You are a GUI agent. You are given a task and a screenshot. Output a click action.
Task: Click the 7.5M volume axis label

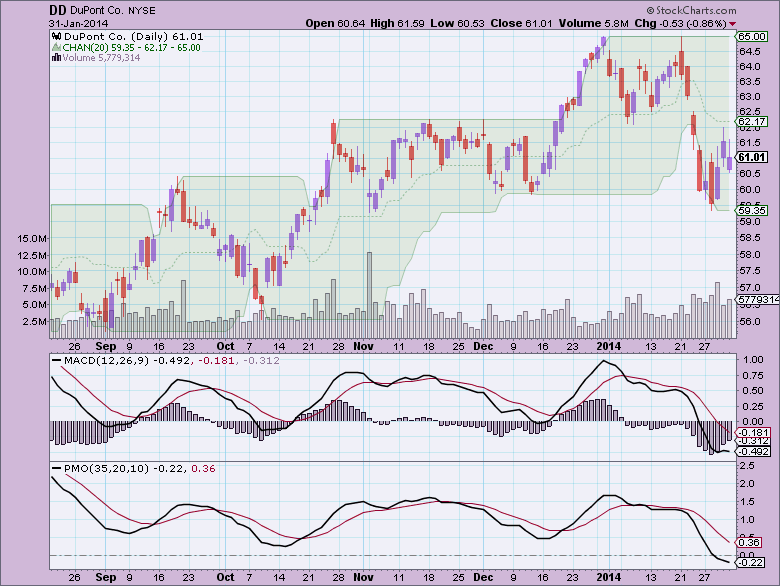click(x=34, y=289)
